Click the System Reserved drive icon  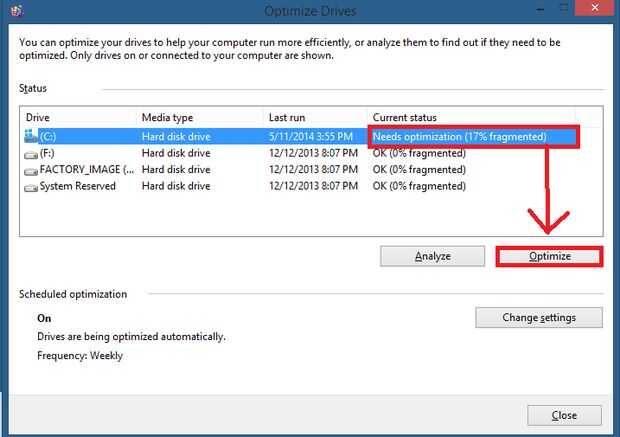click(x=31, y=186)
